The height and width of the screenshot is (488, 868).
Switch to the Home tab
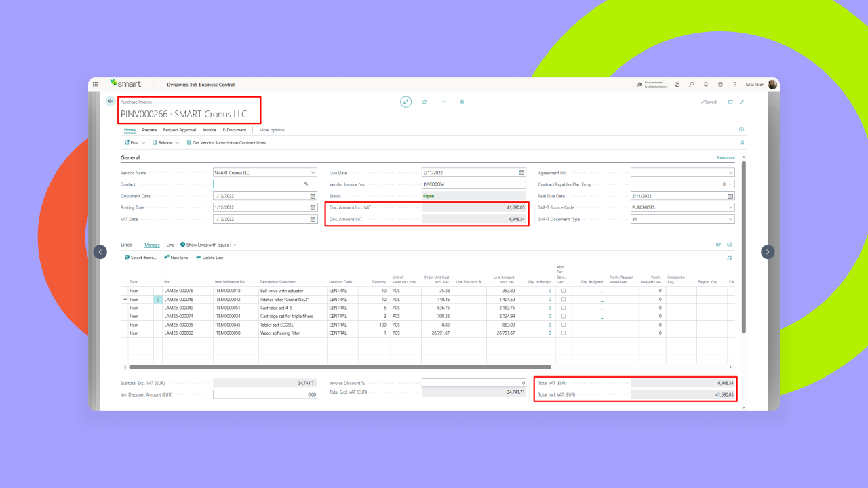coord(130,130)
